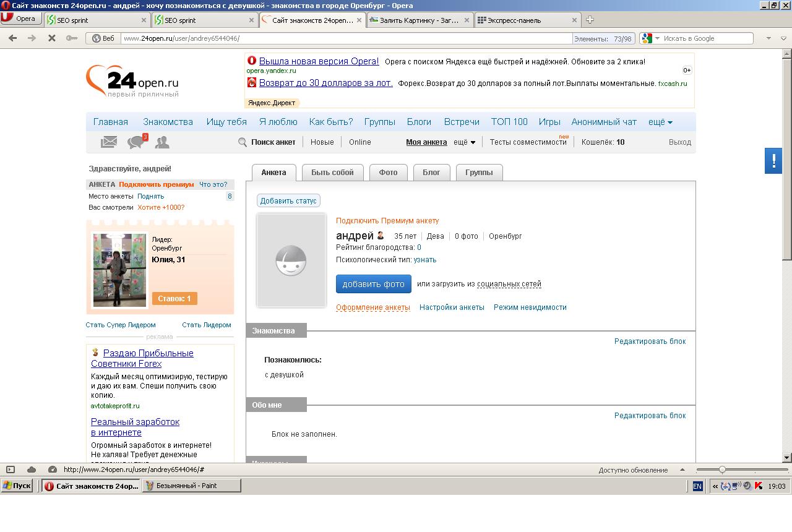Click the Веб site badge in address bar
792x532 pixels.
(103, 38)
